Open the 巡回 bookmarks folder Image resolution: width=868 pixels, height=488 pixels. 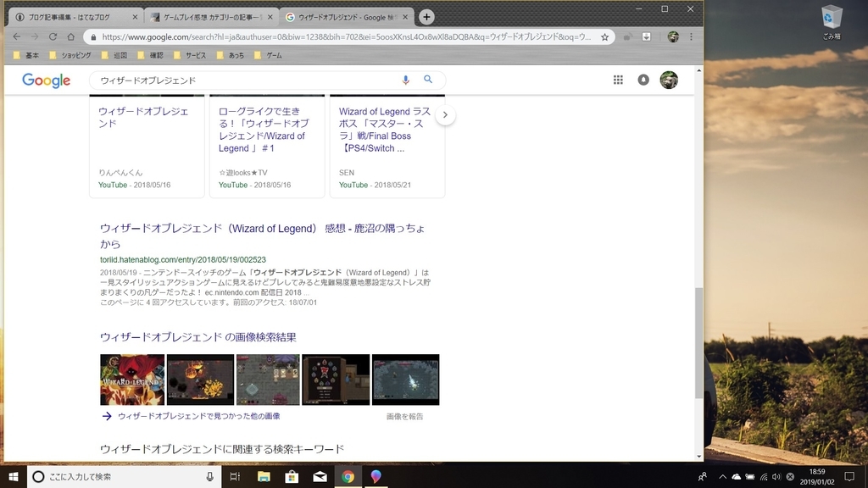pyautogui.click(x=114, y=55)
